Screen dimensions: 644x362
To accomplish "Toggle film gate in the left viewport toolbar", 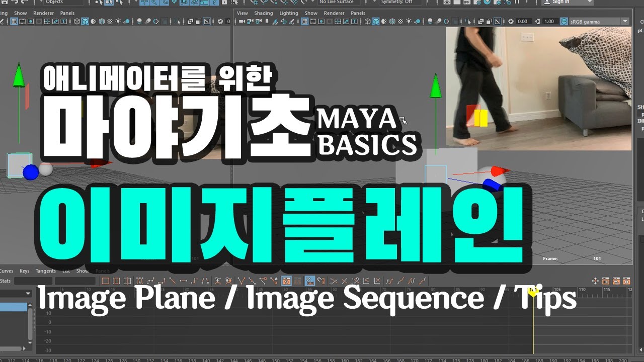I will click(x=22, y=22).
